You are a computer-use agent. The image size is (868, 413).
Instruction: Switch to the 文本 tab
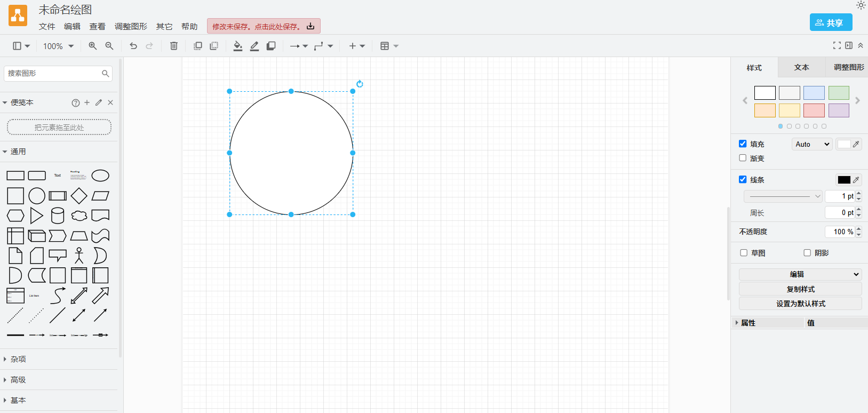click(x=801, y=67)
